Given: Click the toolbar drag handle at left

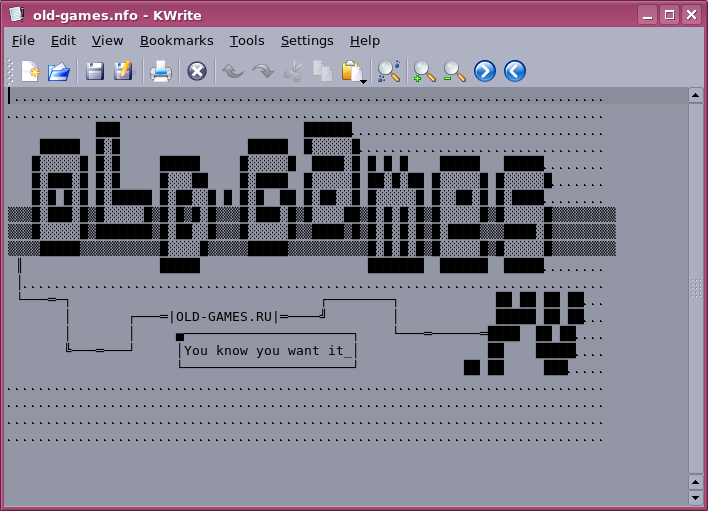Looking at the screenshot, I should coord(10,71).
